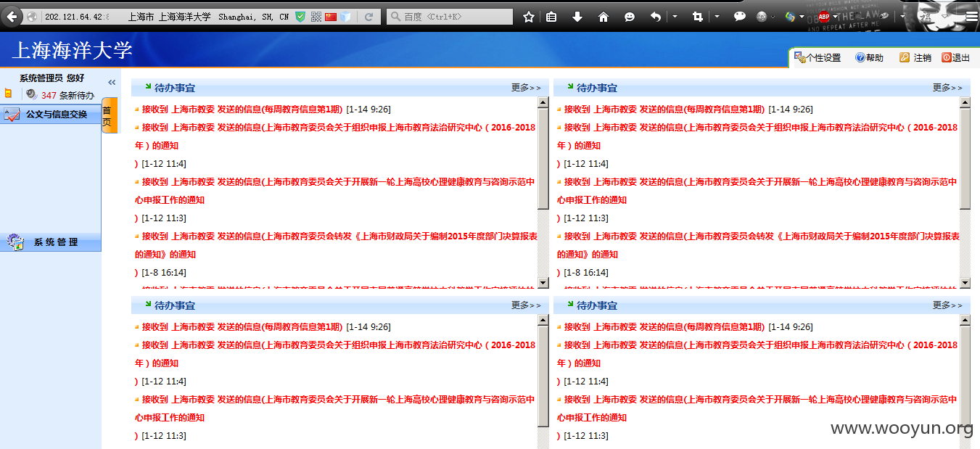The image size is (980, 449).
Task: Open the browser hamburger menu
Action: click(971, 16)
